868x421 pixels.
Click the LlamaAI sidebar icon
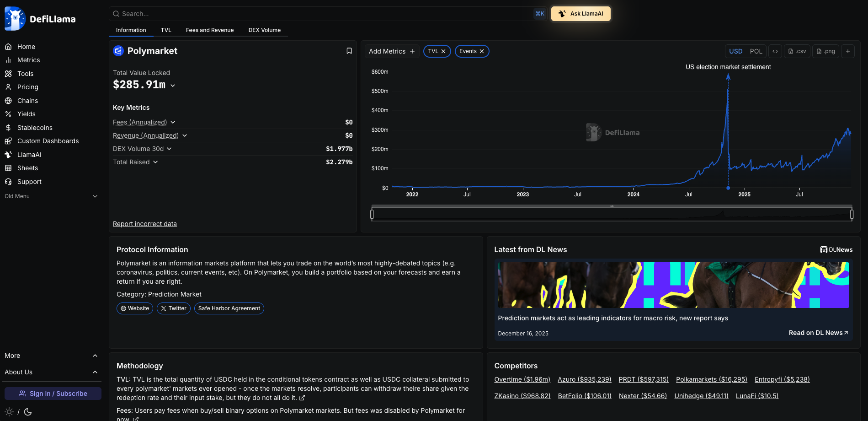tap(8, 155)
